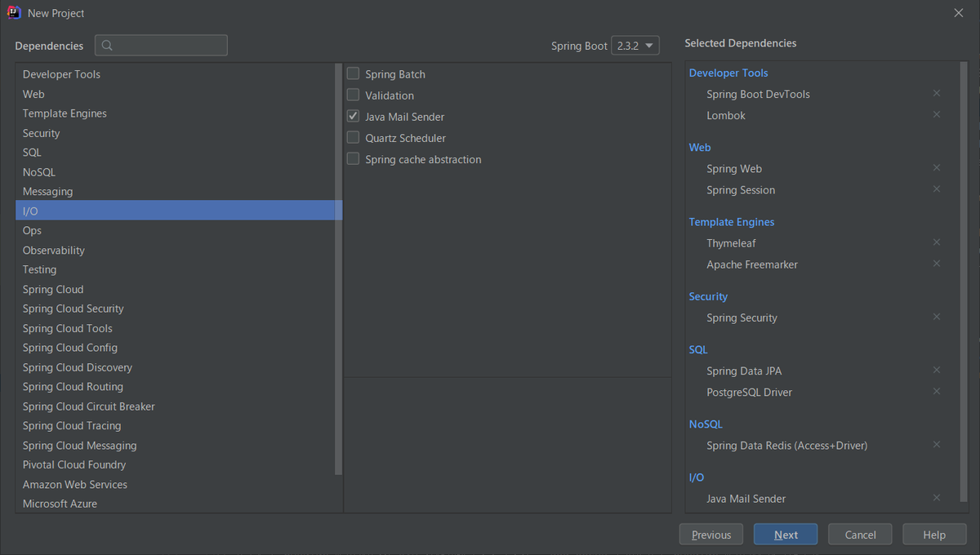The height and width of the screenshot is (555, 980).
Task: Open Help for this dialog
Action: tap(934, 535)
